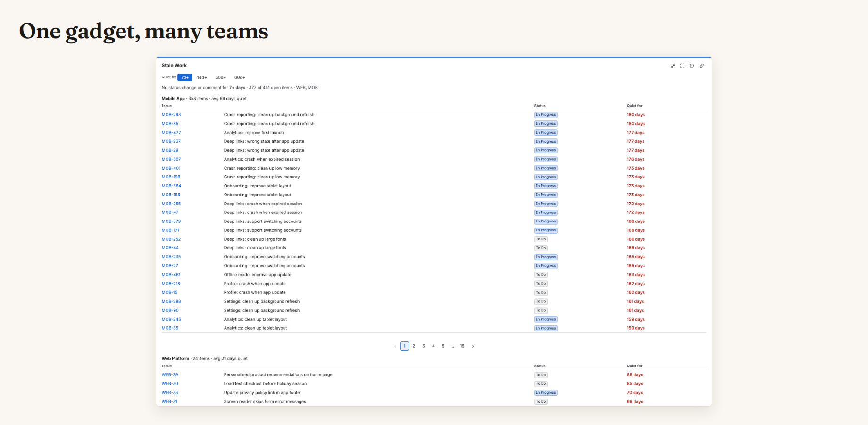Click '88 days' quiet value for WEB-29
This screenshot has width=868, height=425.
pos(635,375)
